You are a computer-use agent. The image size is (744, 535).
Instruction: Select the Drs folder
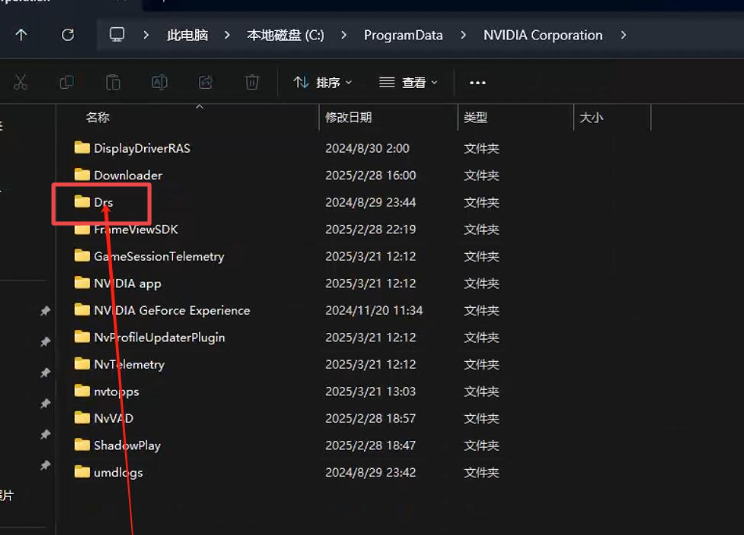103,202
